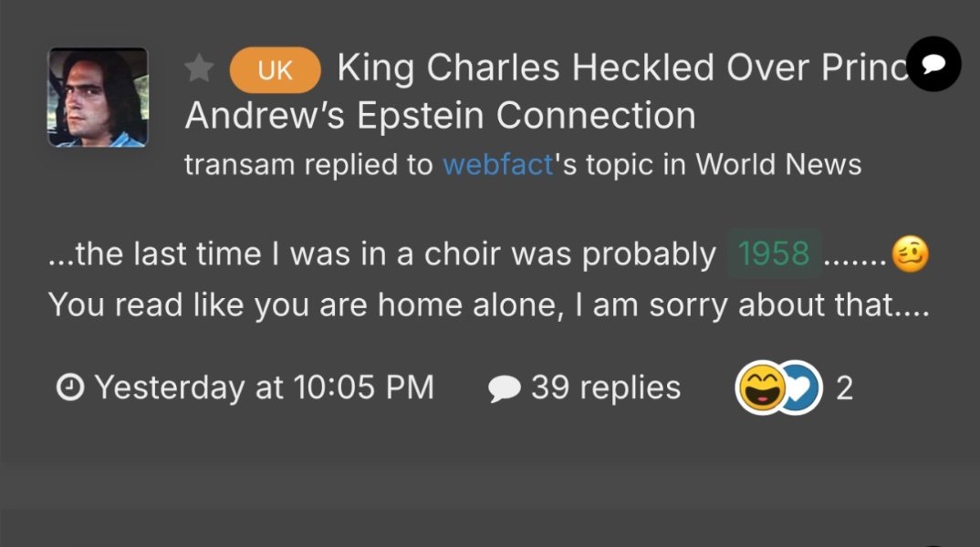This screenshot has width=980, height=547.
Task: Open webfact's profile link
Action: [x=497, y=165]
